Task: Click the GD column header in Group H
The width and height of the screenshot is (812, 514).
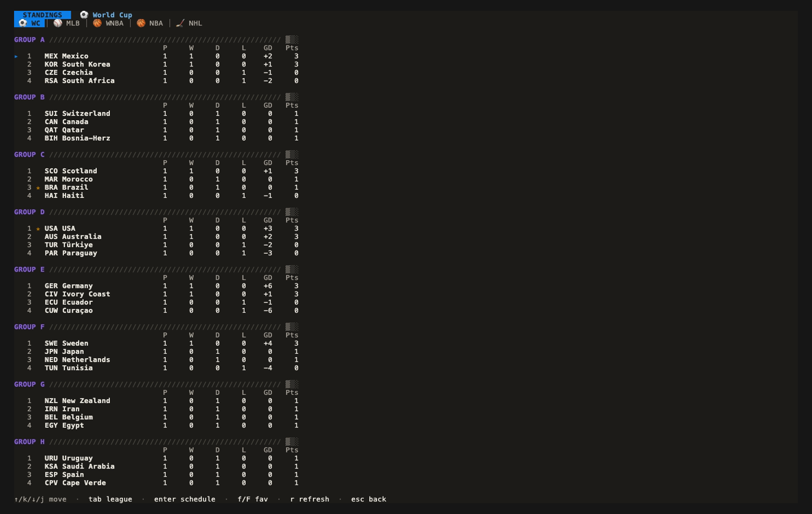Action: click(x=268, y=450)
